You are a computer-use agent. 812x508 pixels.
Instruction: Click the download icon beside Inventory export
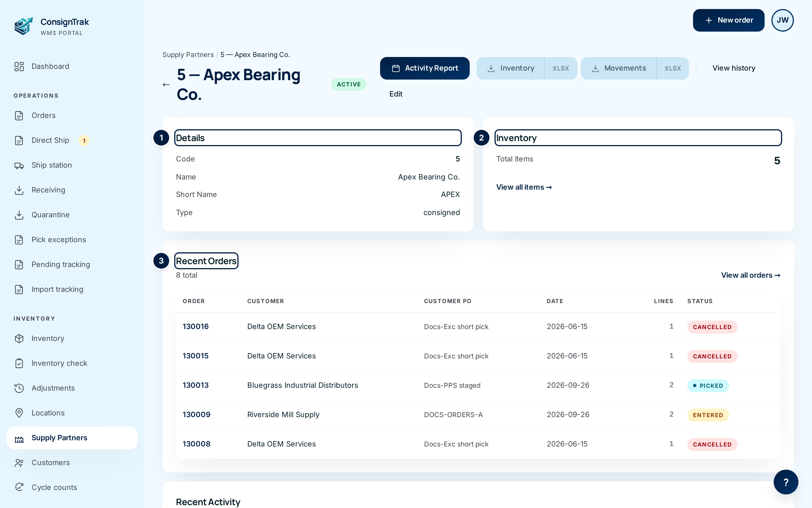pyautogui.click(x=491, y=68)
